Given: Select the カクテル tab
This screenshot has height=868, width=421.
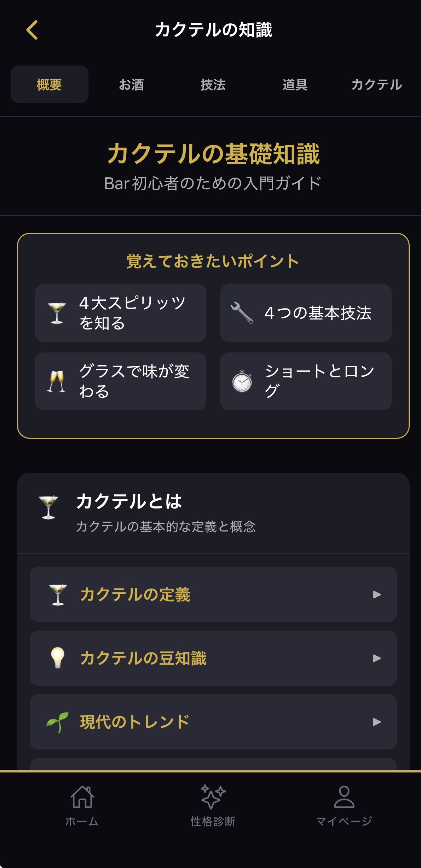Looking at the screenshot, I should pyautogui.click(x=376, y=85).
